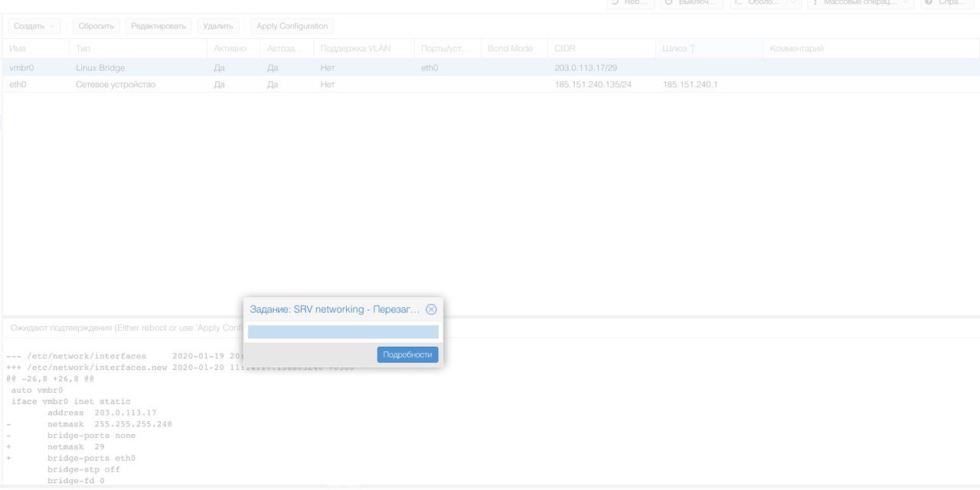Click the Сбросить button
980x490 pixels.
pos(96,26)
